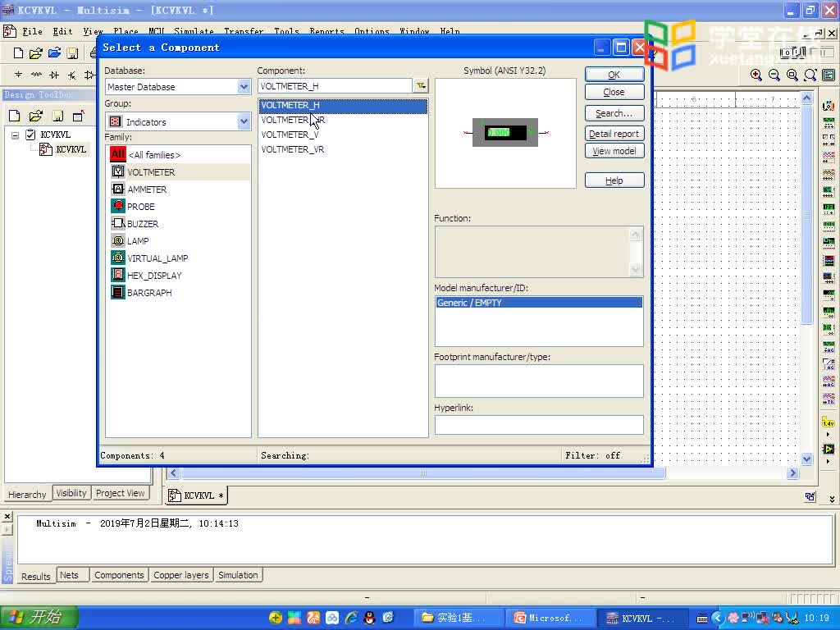Click the Open file icon in main toolbar

[36, 52]
